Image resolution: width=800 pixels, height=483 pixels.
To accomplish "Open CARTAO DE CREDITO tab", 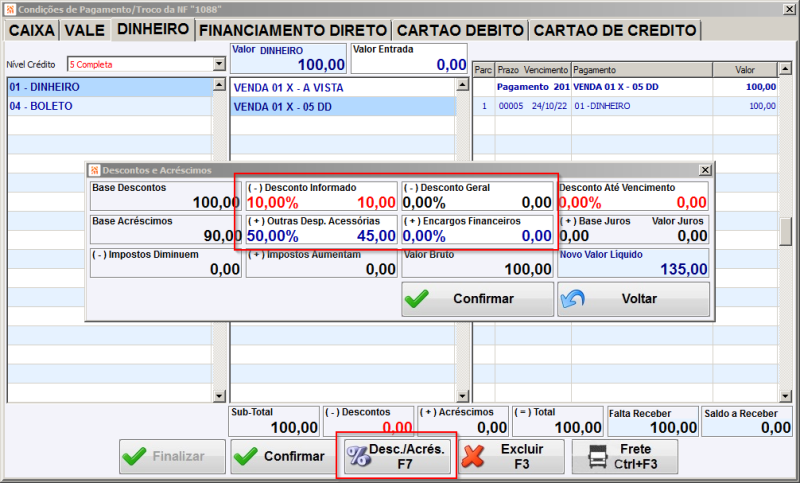I will click(615, 30).
